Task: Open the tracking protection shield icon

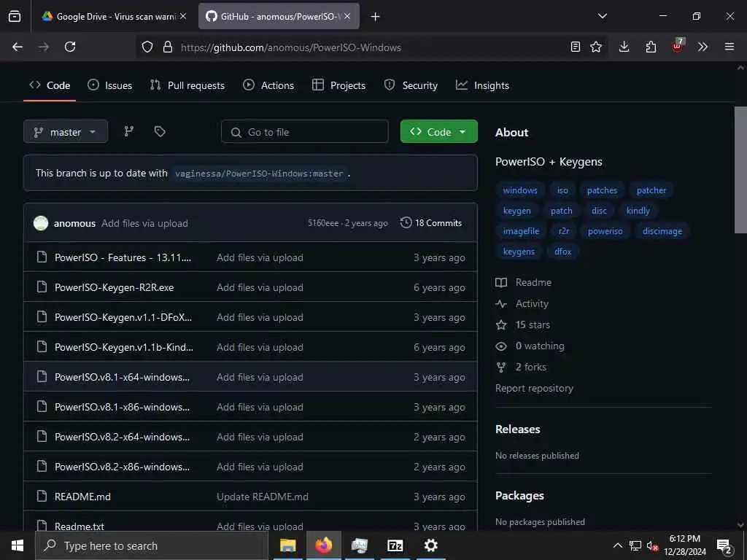Action: coord(147,47)
